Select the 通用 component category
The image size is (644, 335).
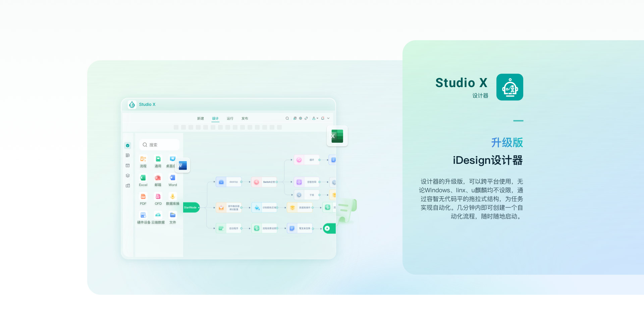(158, 161)
